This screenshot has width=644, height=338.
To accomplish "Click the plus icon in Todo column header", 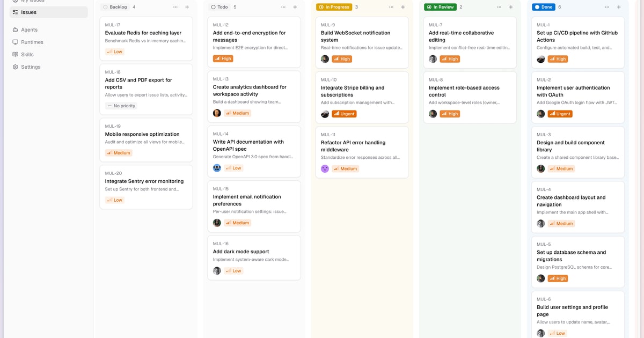I will pyautogui.click(x=295, y=7).
